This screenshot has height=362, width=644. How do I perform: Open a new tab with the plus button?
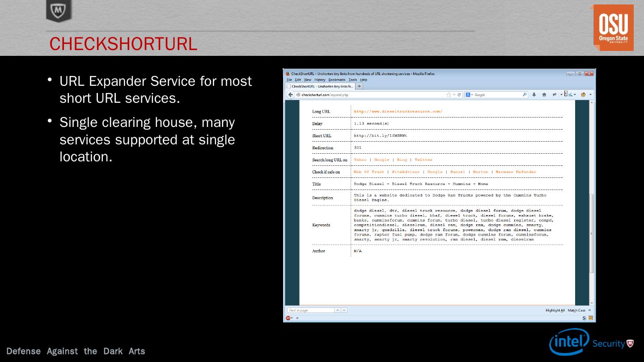coord(359,86)
